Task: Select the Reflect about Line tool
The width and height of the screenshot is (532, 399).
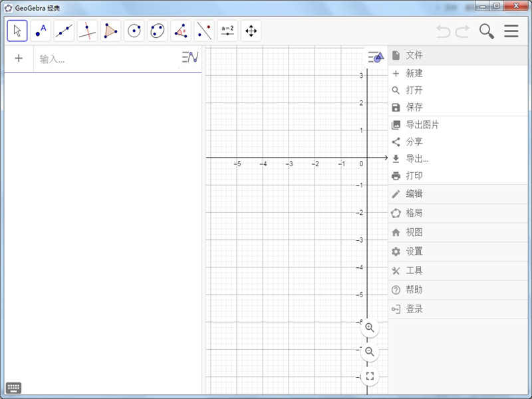Action: click(204, 31)
